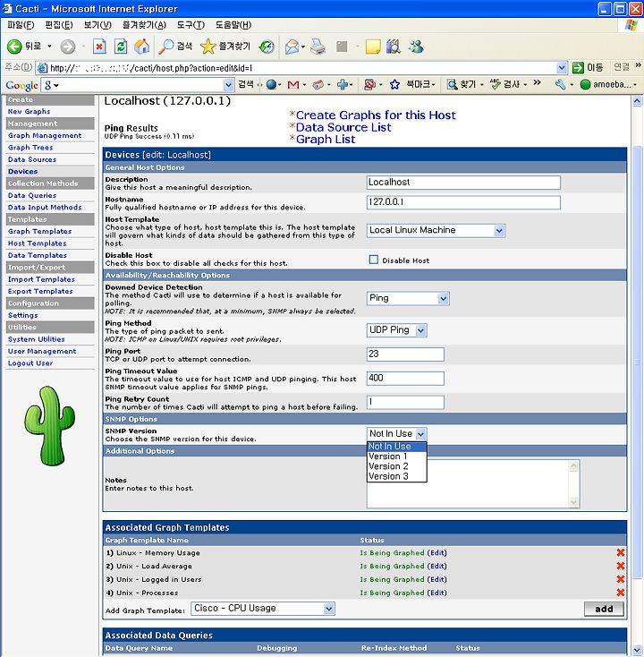Go to Home page icon
Image resolution: width=644 pixels, height=657 pixels.
tap(141, 47)
